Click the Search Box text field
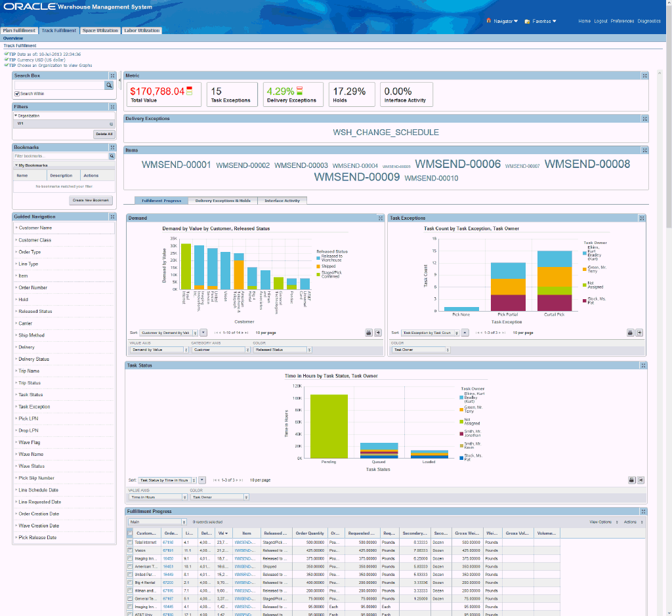The width and height of the screenshot is (672, 616). [x=60, y=85]
